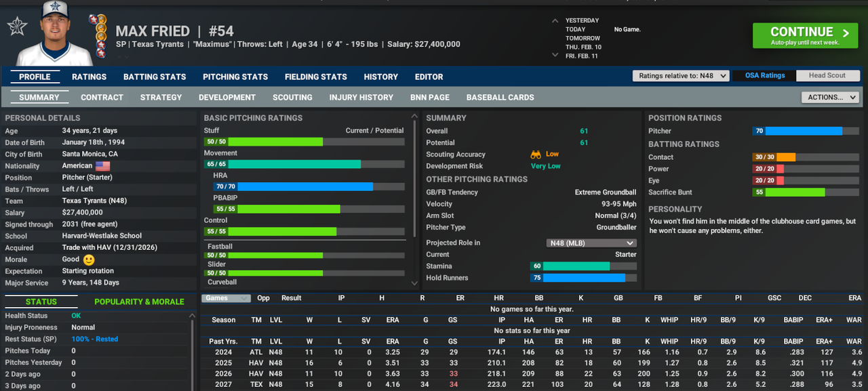Click the Extreme Groundball tendency value
The image size is (868, 391).
coord(606,192)
